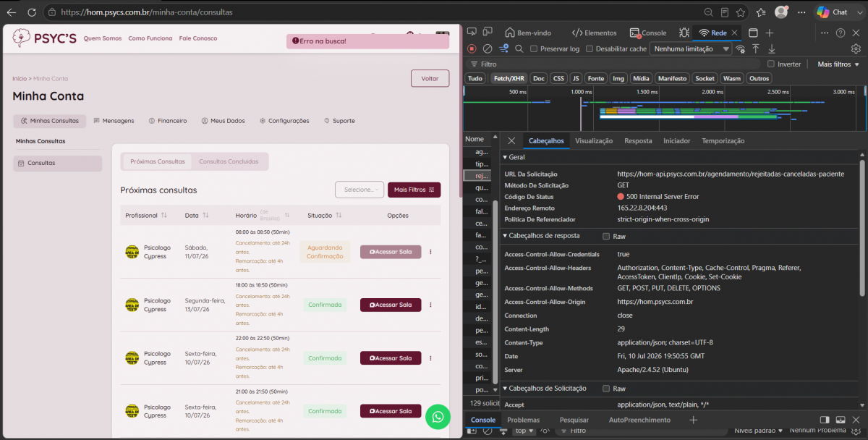Tick the Inverter filter checkbox

click(771, 64)
